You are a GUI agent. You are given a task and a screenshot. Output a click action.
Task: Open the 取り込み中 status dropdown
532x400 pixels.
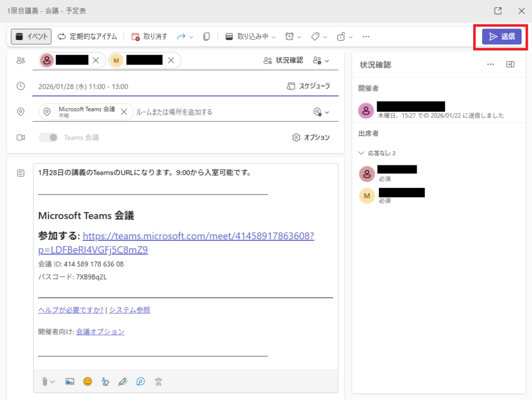click(x=251, y=36)
